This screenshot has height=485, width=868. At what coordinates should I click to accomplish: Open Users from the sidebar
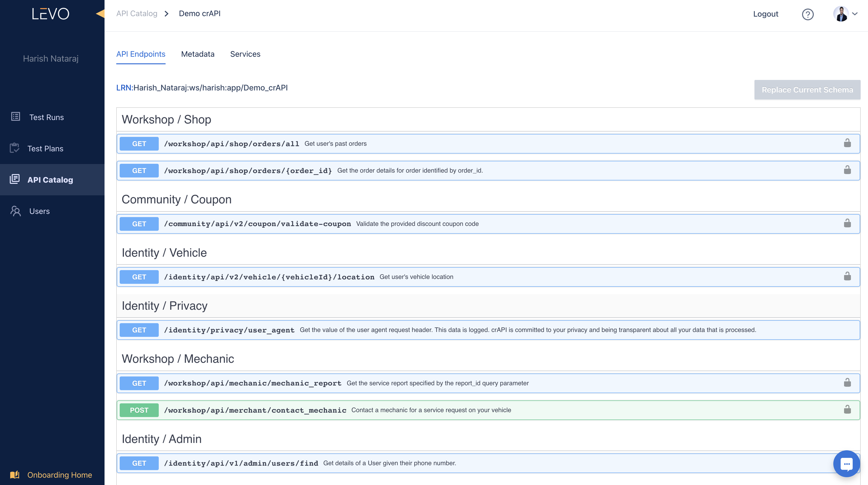click(52, 211)
